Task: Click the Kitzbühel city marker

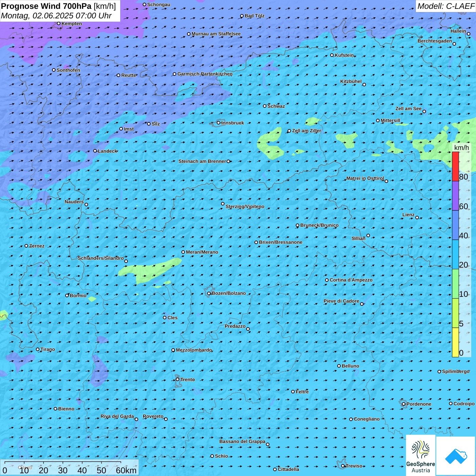Action: tap(364, 85)
